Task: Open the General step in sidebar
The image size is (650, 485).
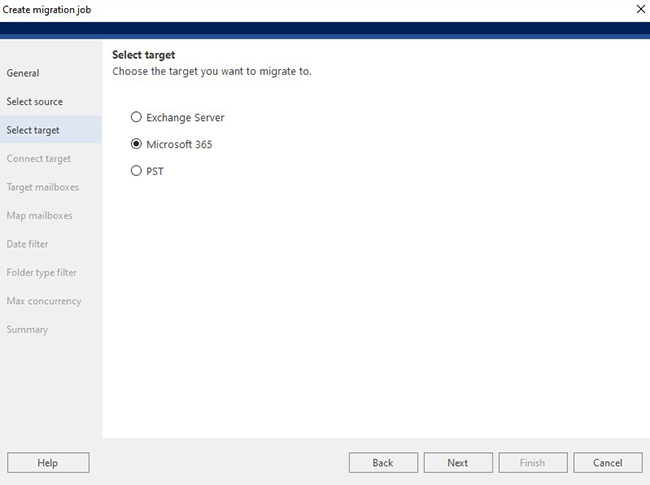Action: point(23,73)
